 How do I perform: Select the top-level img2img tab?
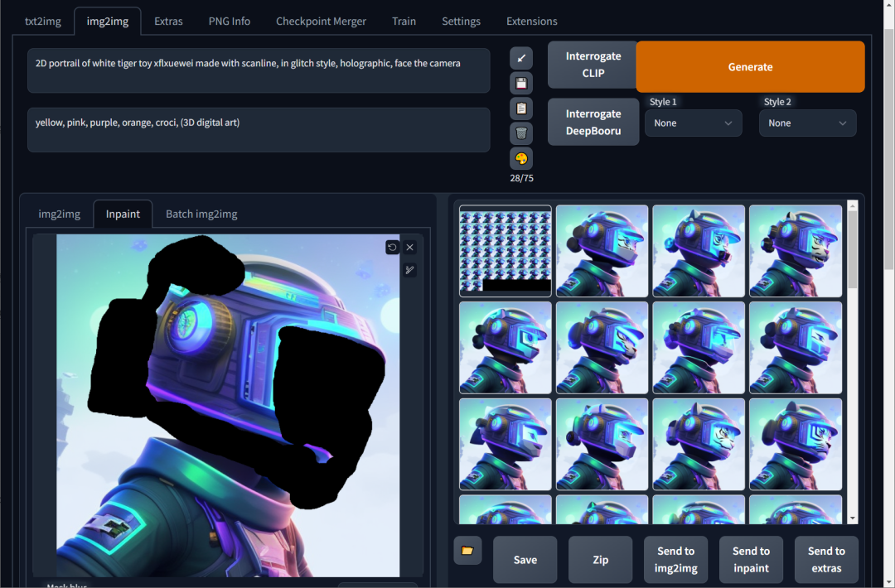(107, 21)
